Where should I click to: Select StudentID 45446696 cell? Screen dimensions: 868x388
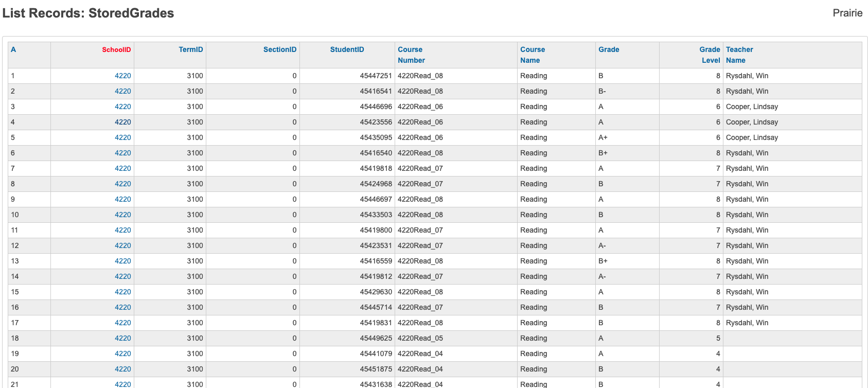coord(347,107)
